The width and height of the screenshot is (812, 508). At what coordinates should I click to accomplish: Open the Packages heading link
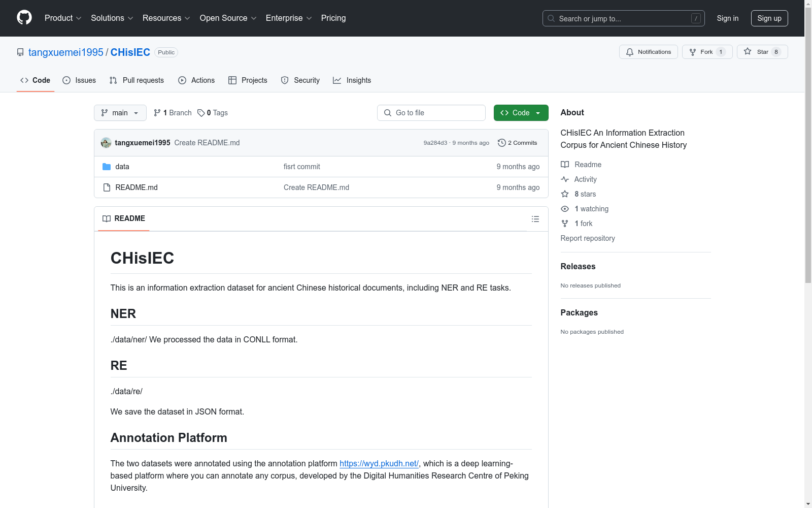(x=579, y=312)
